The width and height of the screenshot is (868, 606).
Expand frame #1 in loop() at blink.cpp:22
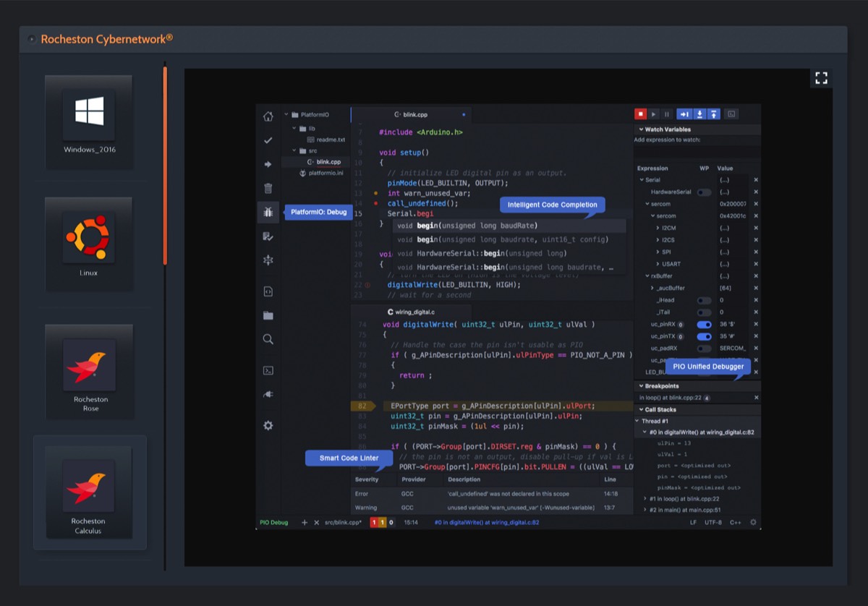pyautogui.click(x=645, y=499)
